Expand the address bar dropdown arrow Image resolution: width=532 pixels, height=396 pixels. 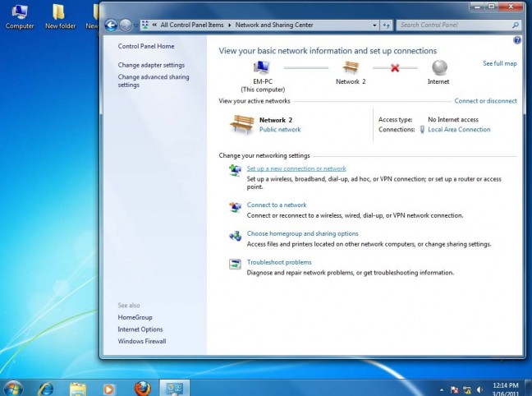[x=374, y=25]
